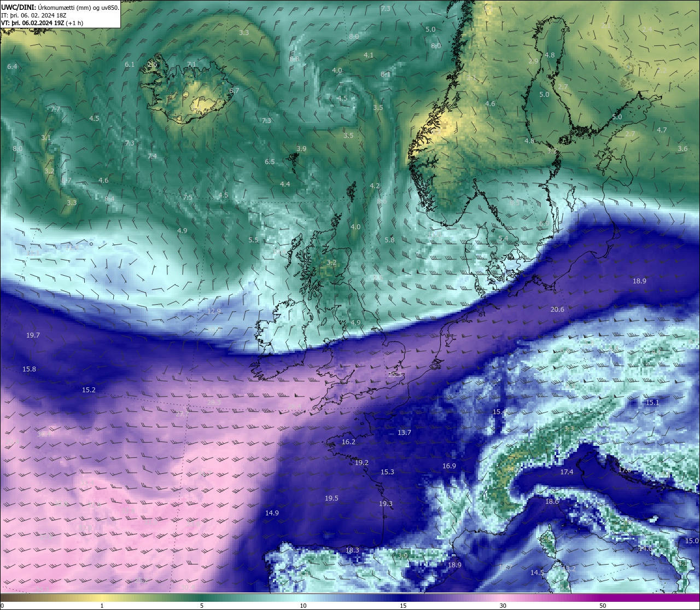Click the 18.6 value on the map

(552, 502)
